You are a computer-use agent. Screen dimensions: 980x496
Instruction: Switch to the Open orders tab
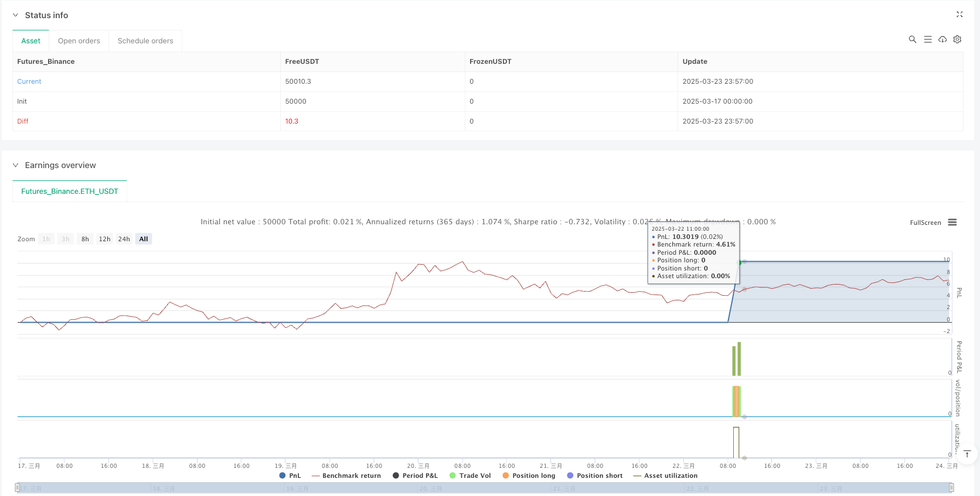coord(79,41)
